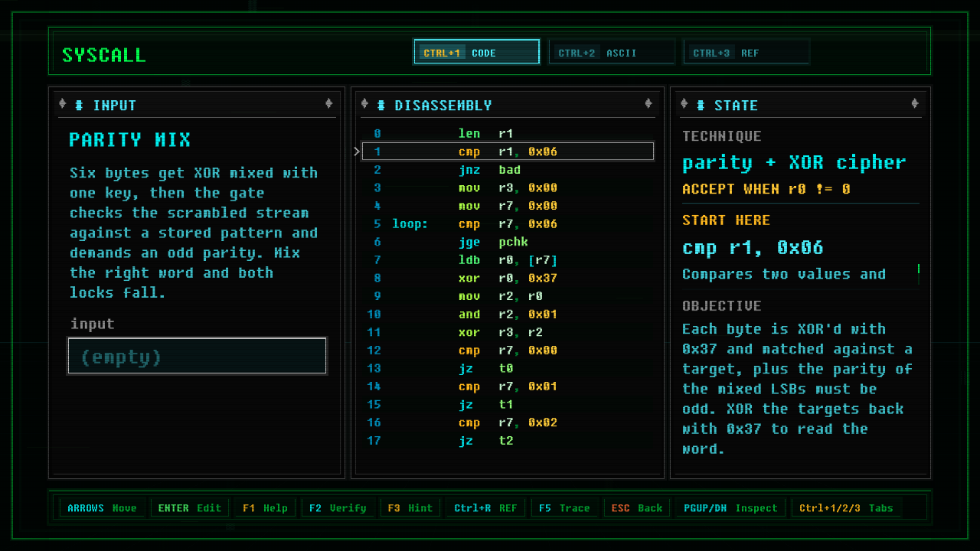Click the Ctrl+R REF footer button

point(485,508)
